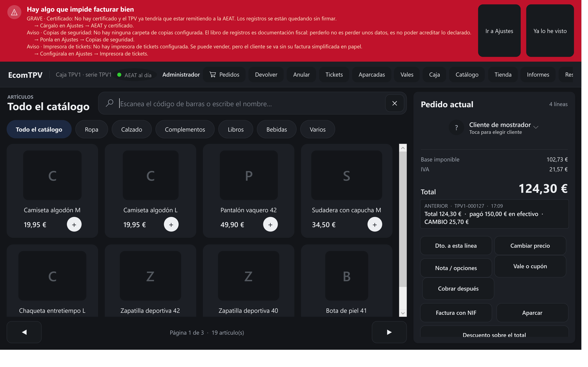Click the Ir a Ajustes button
Image resolution: width=588 pixels, height=367 pixels.
499,31
